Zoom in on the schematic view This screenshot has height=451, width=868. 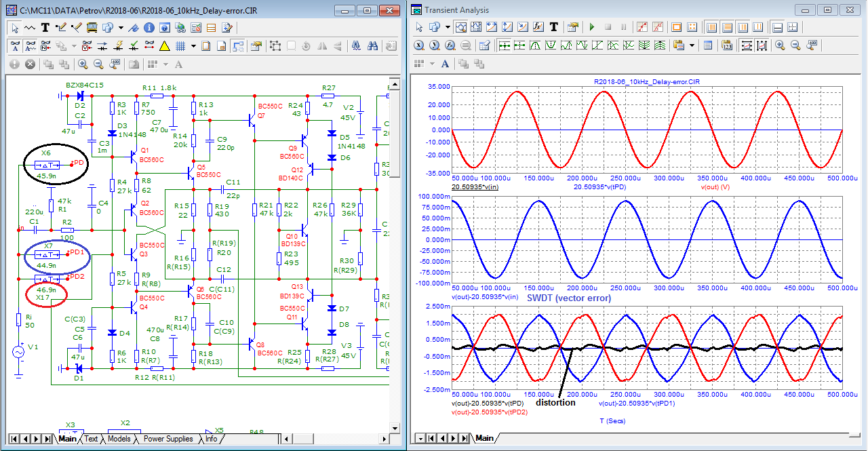[x=83, y=64]
